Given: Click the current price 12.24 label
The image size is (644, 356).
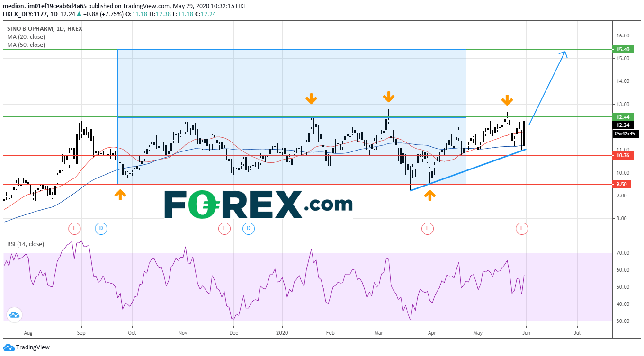Looking at the screenshot, I should pyautogui.click(x=622, y=125).
